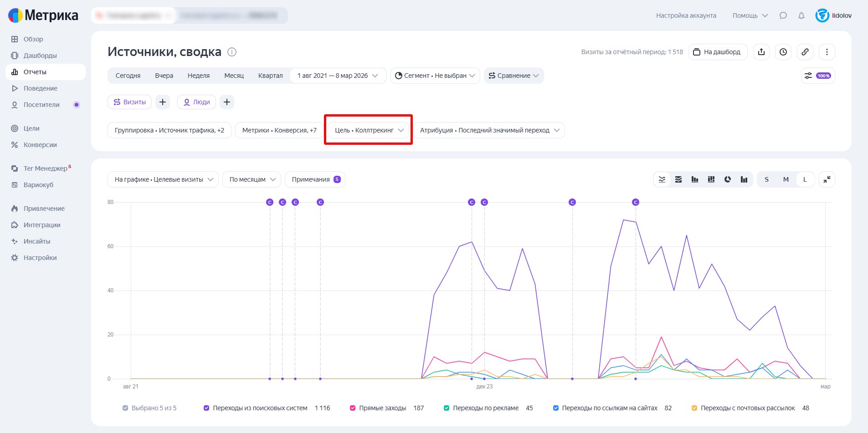Toggle 'Переходы по рекламе' legend checkbox
The height and width of the screenshot is (433, 868).
[x=447, y=408]
